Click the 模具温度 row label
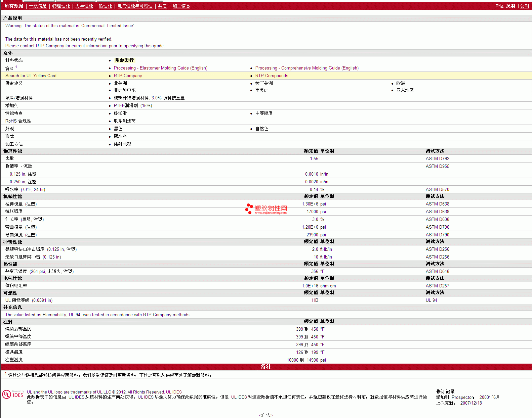 (14, 352)
